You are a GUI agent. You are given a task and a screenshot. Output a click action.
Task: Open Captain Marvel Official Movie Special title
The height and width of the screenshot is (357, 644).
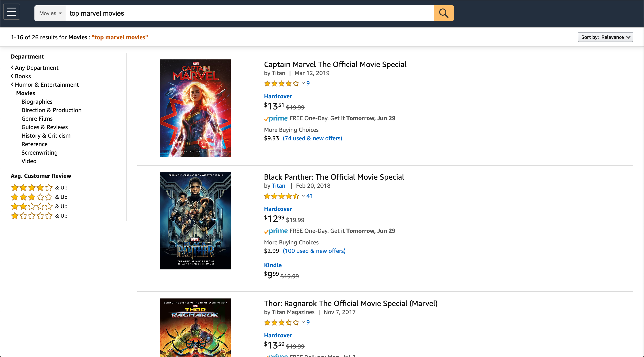pyautogui.click(x=335, y=65)
